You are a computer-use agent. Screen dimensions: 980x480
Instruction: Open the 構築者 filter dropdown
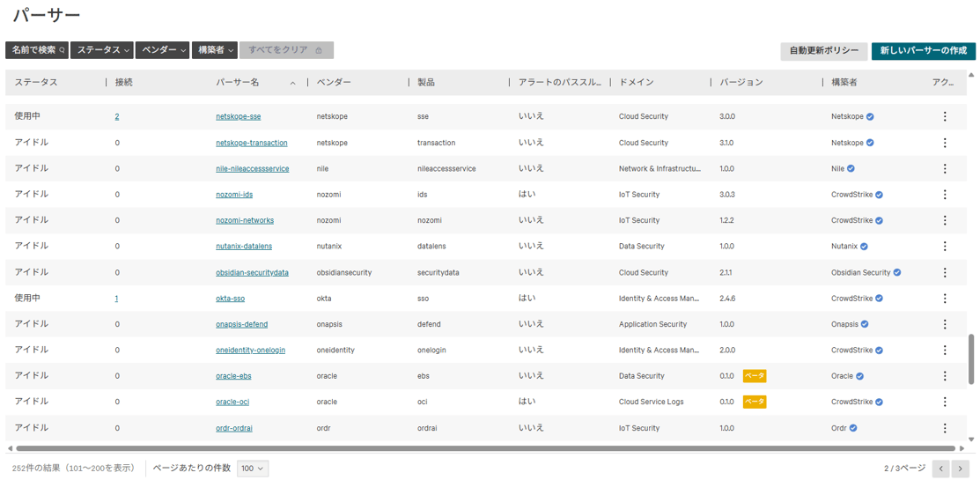(x=216, y=50)
